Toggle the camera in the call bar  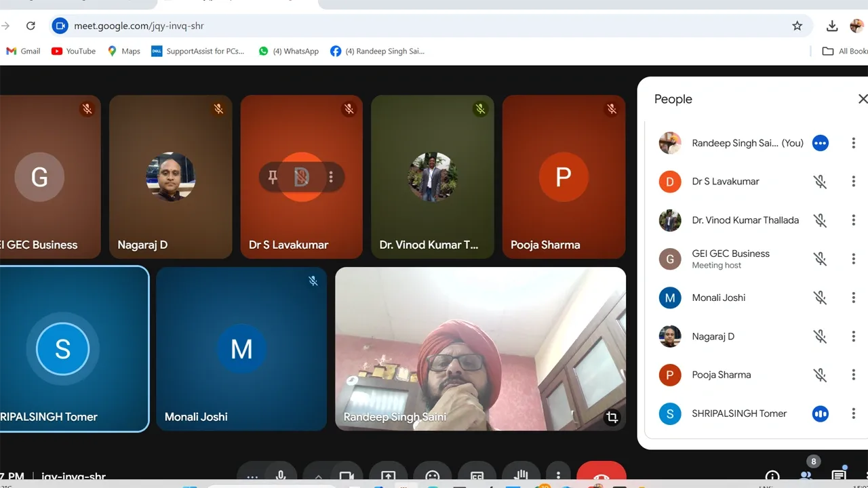point(347,476)
